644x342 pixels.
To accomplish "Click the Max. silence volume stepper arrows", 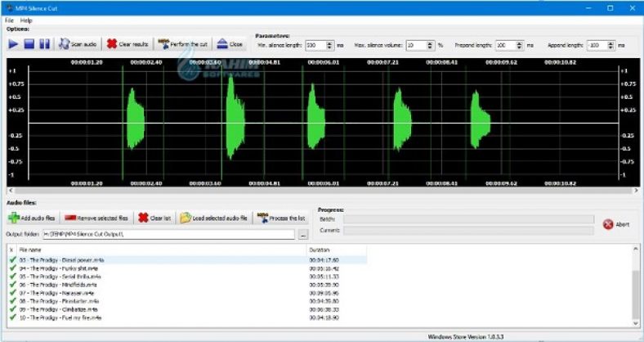I will (430, 45).
